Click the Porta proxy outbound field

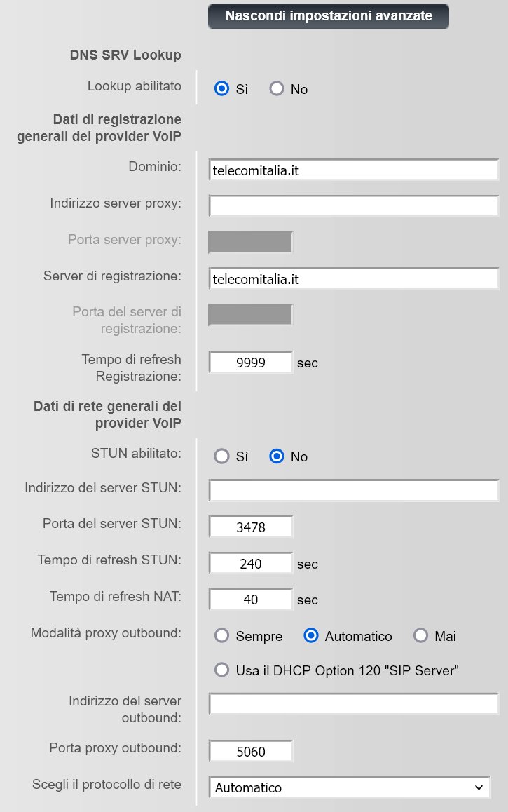251,752
